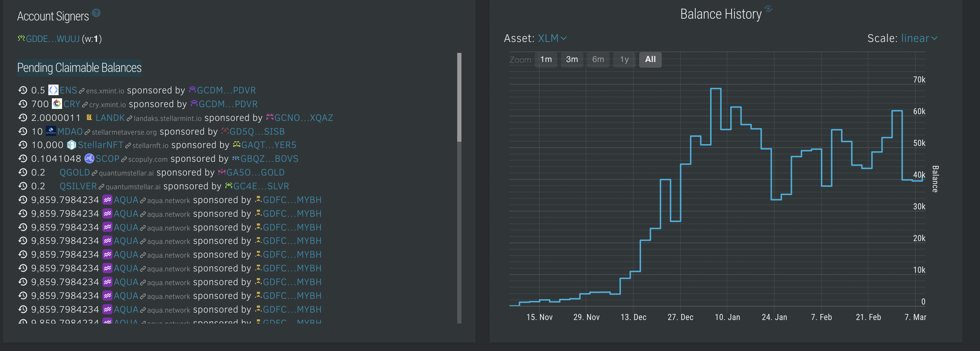
Task: Open sponsor account GC4E...SLVR
Action: tap(261, 186)
